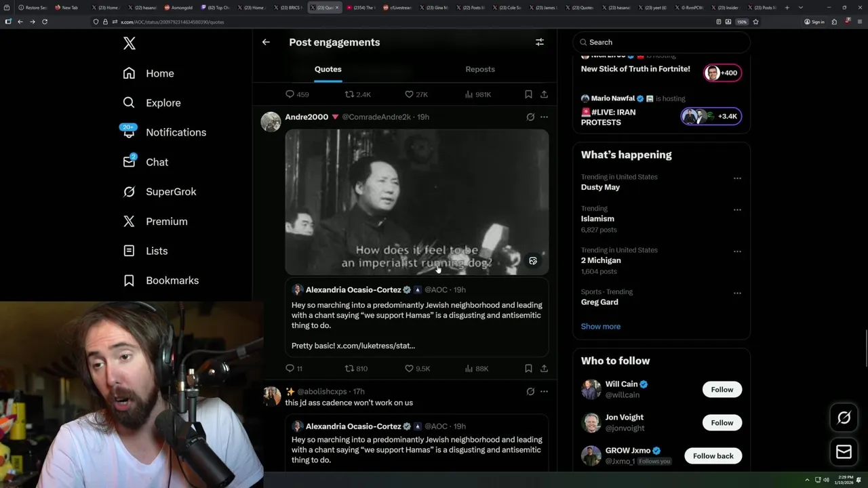Open Chat from the sidebar

(146, 162)
